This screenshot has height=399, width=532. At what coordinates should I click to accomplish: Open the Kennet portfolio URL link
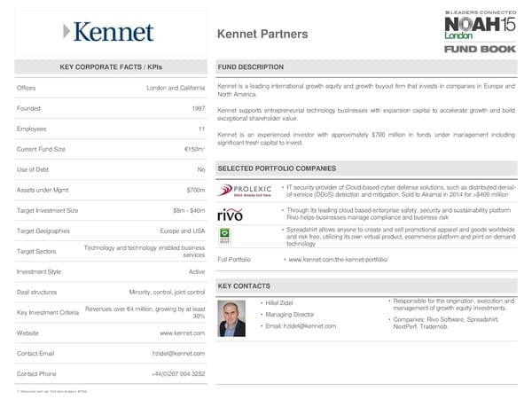[338, 259]
